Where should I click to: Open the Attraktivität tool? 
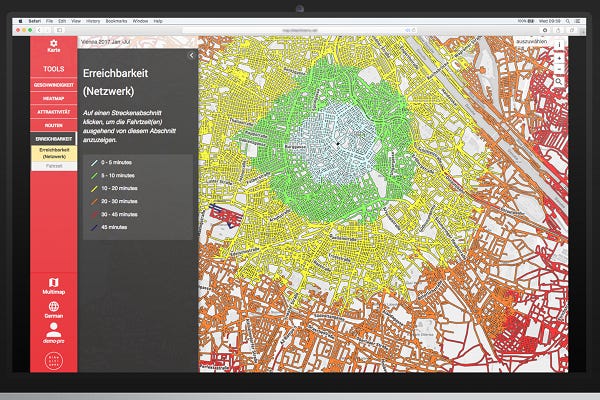pos(54,112)
